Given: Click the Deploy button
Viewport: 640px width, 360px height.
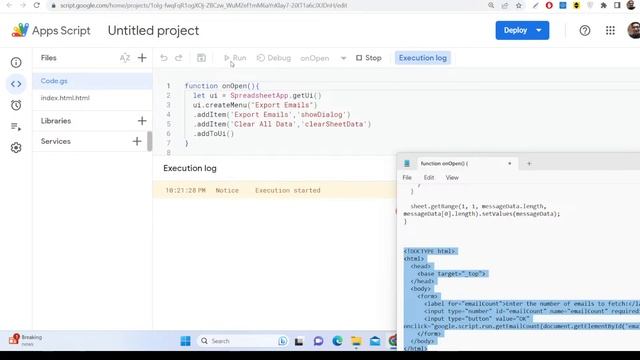Looking at the screenshot, I should click(515, 30).
